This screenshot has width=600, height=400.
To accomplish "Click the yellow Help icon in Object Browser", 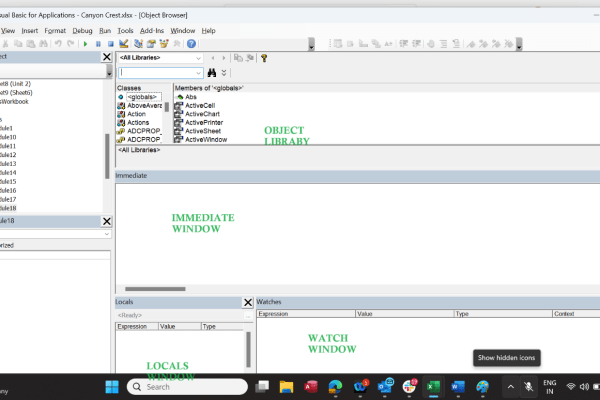I will [264, 58].
